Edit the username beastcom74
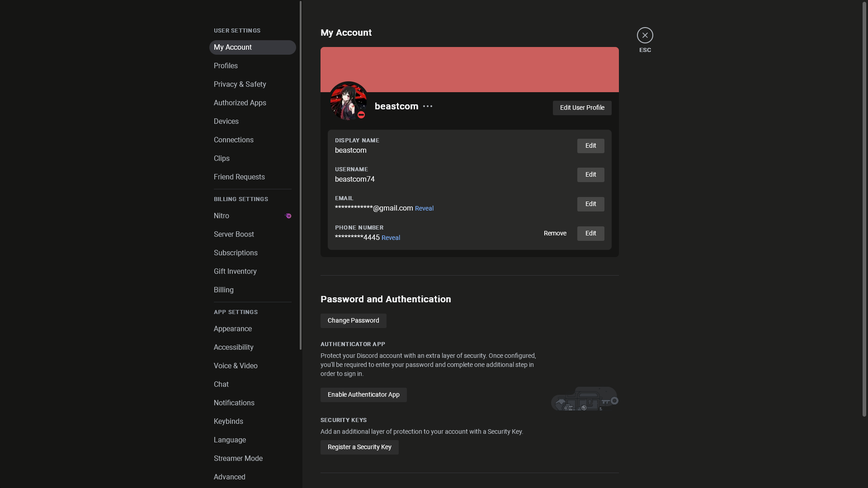This screenshot has height=488, width=868. tap(590, 175)
